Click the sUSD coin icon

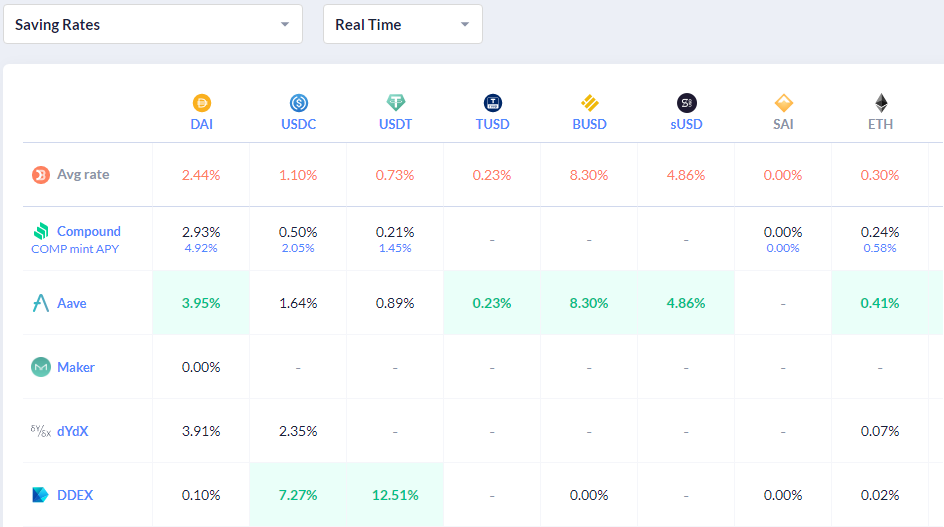point(686,103)
